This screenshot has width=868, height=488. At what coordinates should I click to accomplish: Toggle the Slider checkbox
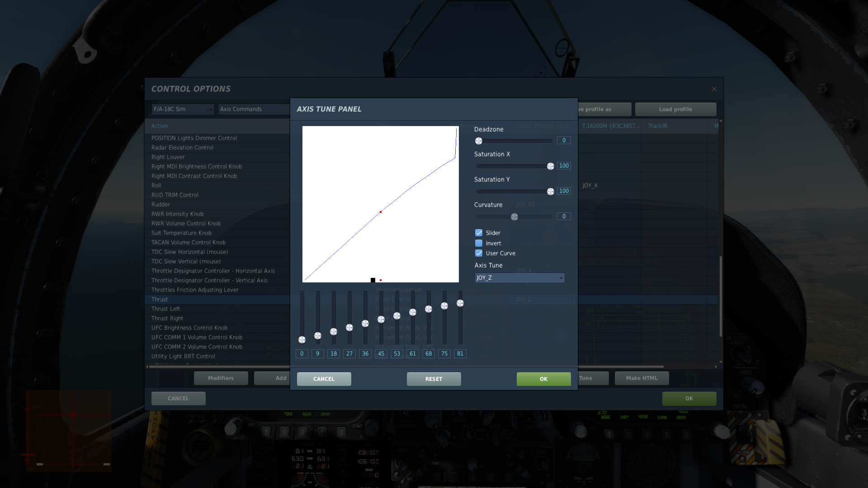pos(479,233)
